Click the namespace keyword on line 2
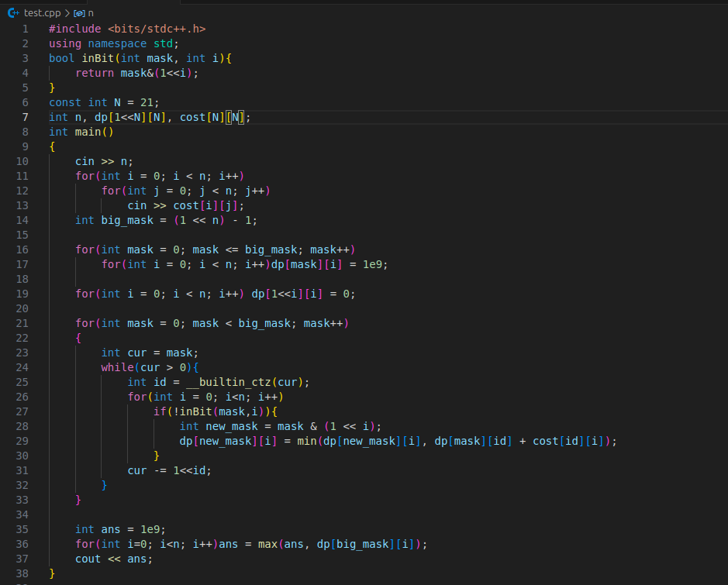The width and height of the screenshot is (728, 585). click(117, 43)
